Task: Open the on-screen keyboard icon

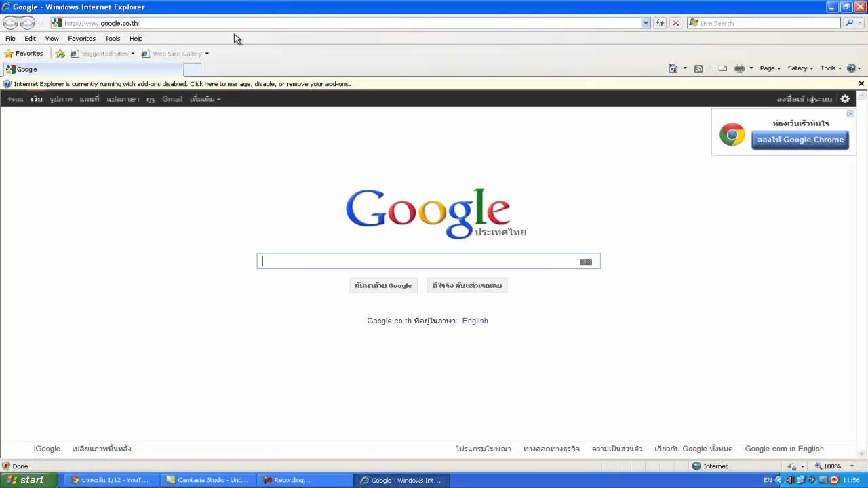Action: 587,262
